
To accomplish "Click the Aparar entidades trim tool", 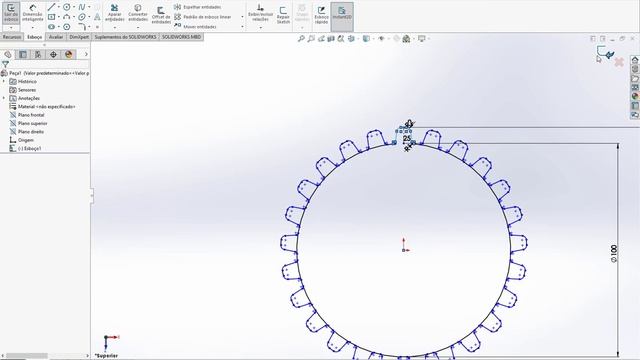I will [x=115, y=13].
